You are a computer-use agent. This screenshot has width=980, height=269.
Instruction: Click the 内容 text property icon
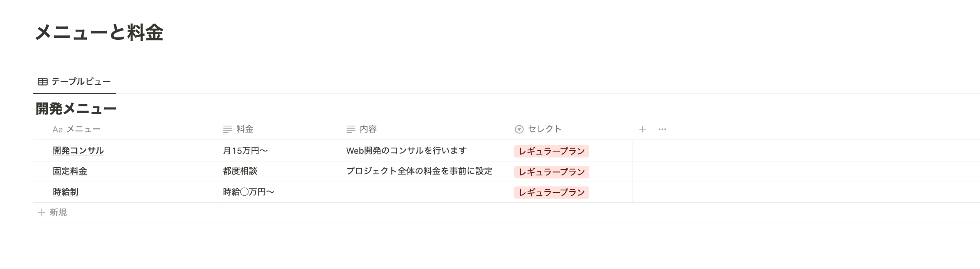(351, 129)
